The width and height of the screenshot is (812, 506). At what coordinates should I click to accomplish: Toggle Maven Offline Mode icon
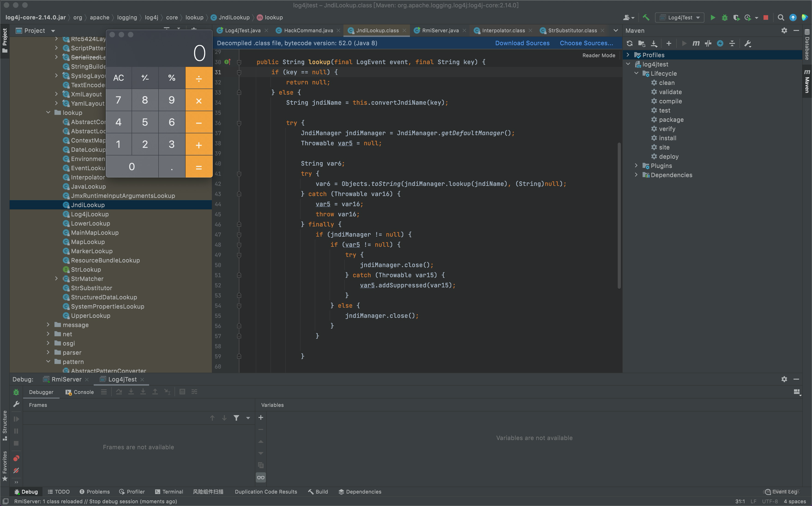click(708, 44)
